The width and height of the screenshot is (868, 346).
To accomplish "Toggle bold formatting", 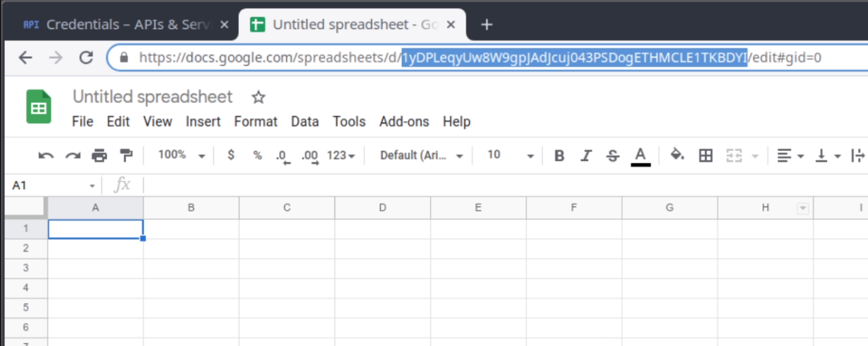I will (x=559, y=155).
